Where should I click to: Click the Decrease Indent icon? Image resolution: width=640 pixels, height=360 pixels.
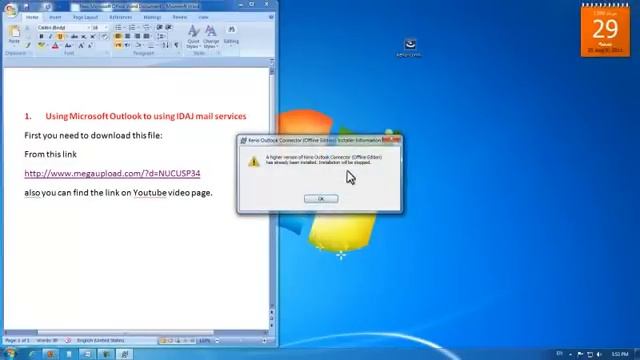coord(160,27)
